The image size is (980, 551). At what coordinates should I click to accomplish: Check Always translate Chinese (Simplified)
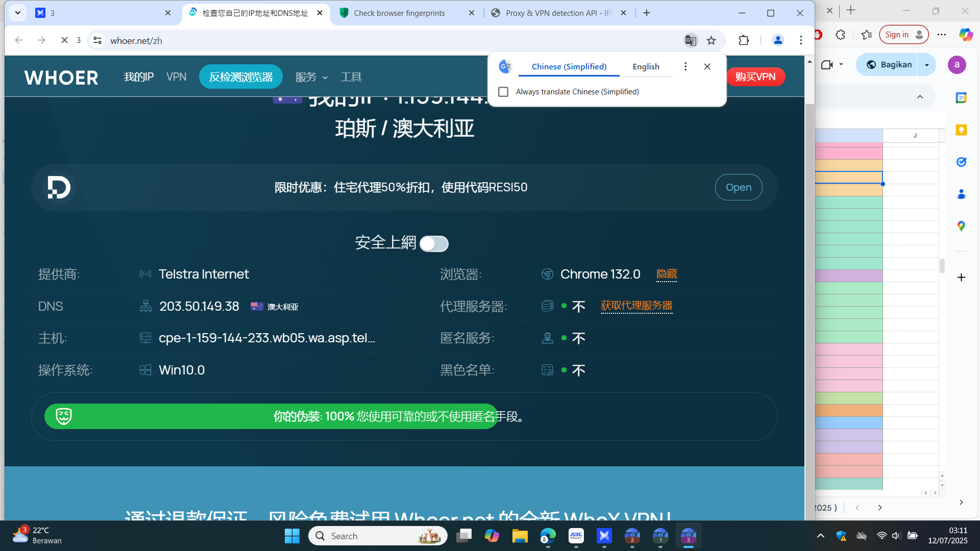503,92
